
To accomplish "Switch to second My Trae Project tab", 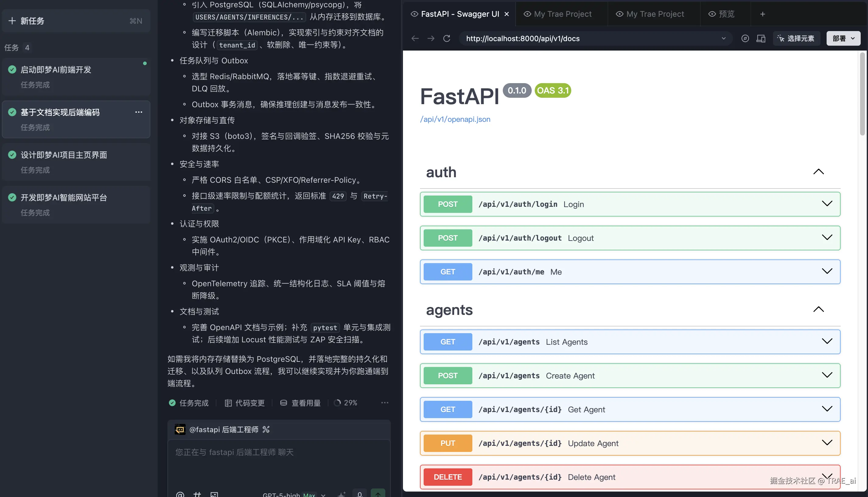I will pyautogui.click(x=650, y=14).
